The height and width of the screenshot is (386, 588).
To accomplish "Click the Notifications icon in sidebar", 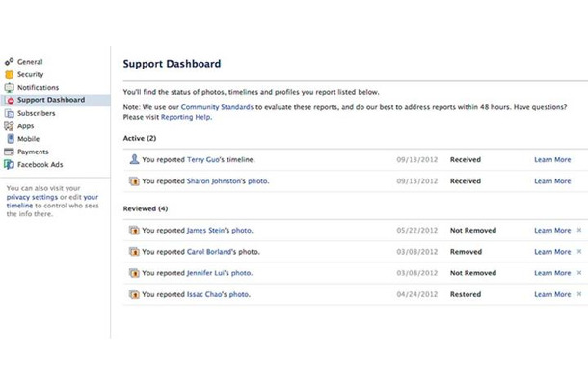I will [x=9, y=87].
